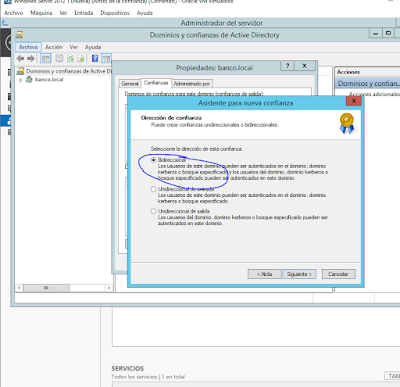Minimize the Dominios y confianzas window
400x387 pixels.
(x=376, y=33)
